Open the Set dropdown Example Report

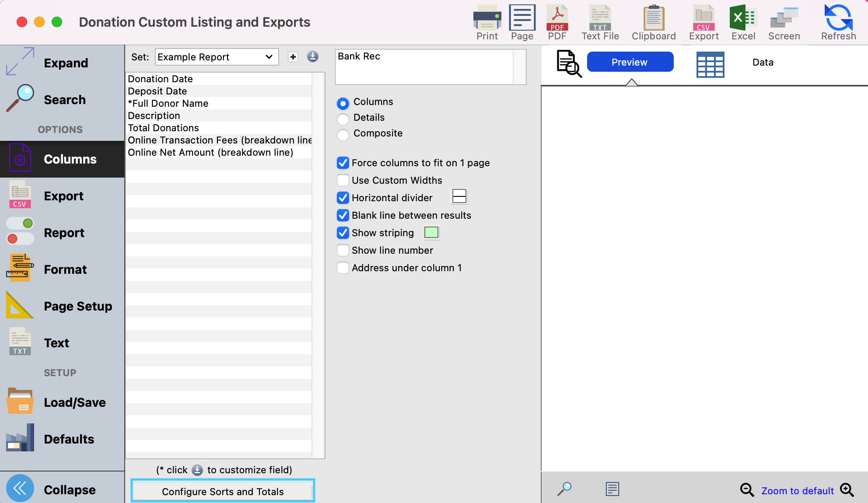pyautogui.click(x=217, y=57)
